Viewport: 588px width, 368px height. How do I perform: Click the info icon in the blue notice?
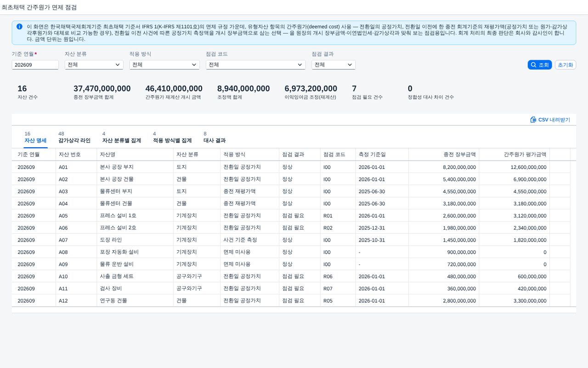19,27
